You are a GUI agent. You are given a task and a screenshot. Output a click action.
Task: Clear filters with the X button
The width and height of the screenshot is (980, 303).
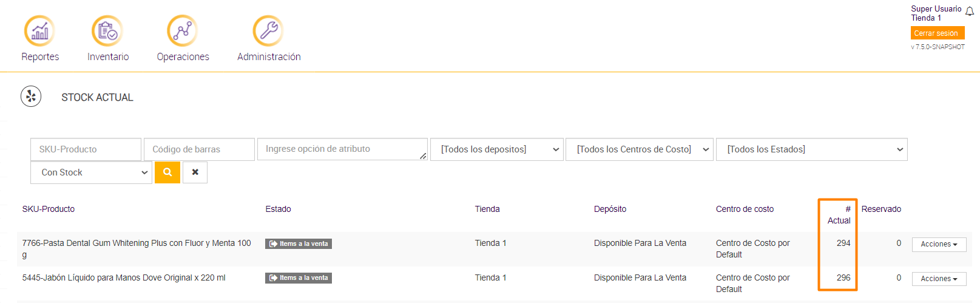click(195, 172)
